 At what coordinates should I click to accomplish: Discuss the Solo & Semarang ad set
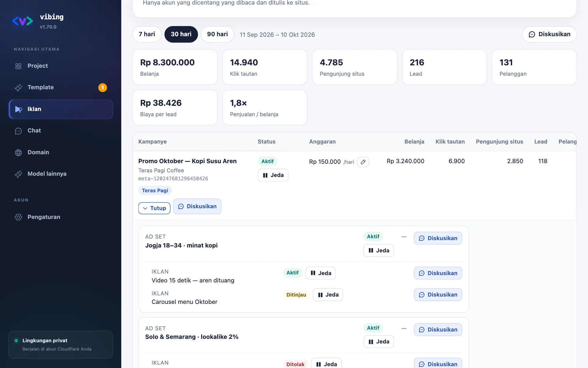[438, 330]
